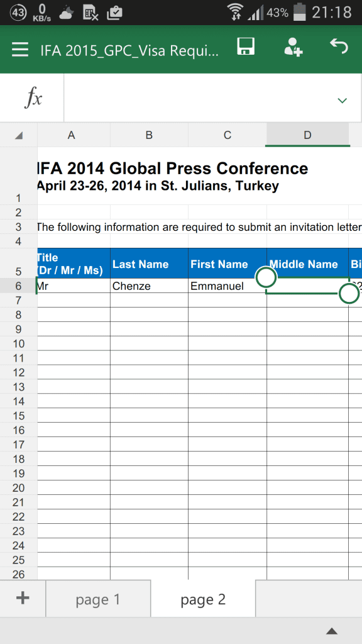Tap the Wi-Fi status bar icon

pyautogui.click(x=236, y=11)
